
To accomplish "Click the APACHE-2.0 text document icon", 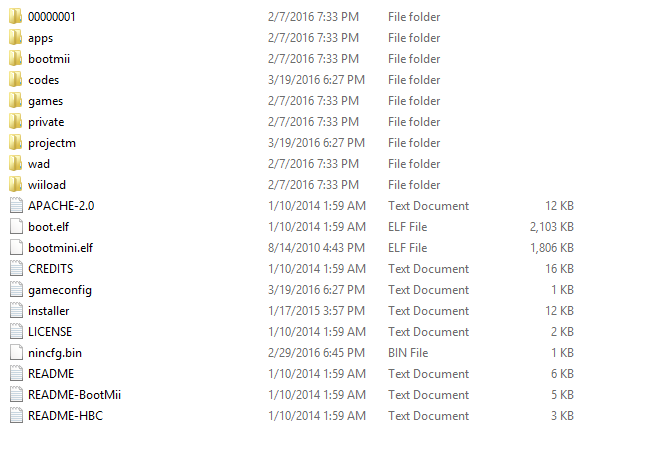I will coord(15,206).
